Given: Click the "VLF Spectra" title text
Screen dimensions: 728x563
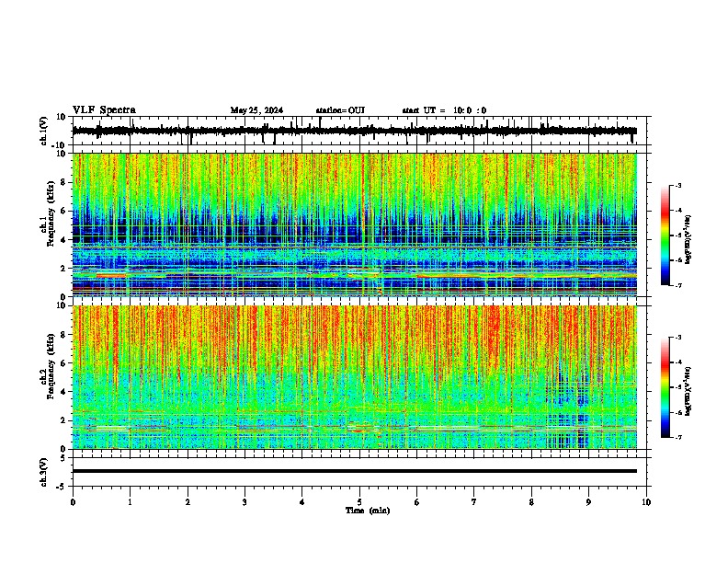Looking at the screenshot, I should click(104, 110).
